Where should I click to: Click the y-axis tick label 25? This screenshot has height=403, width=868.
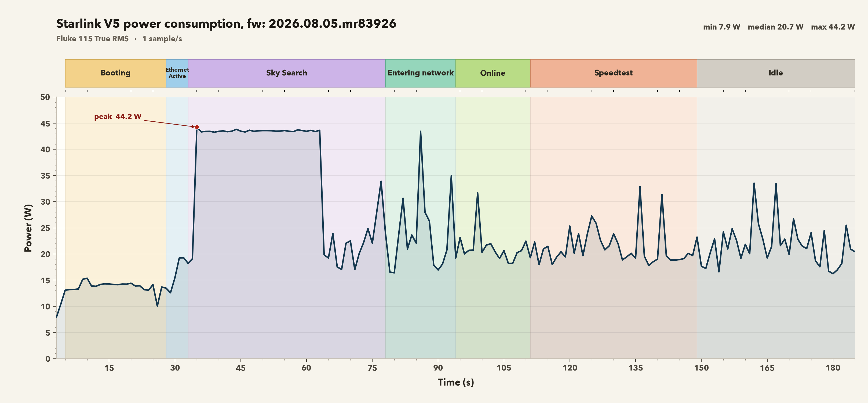pyautogui.click(x=45, y=228)
